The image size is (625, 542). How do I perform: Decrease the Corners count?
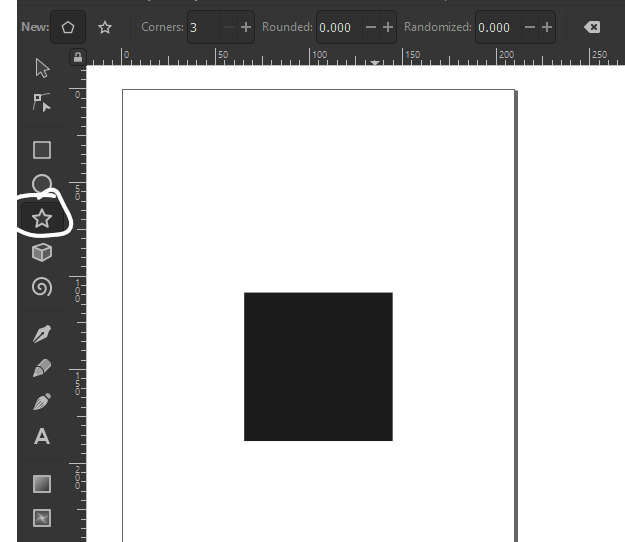coord(229,27)
